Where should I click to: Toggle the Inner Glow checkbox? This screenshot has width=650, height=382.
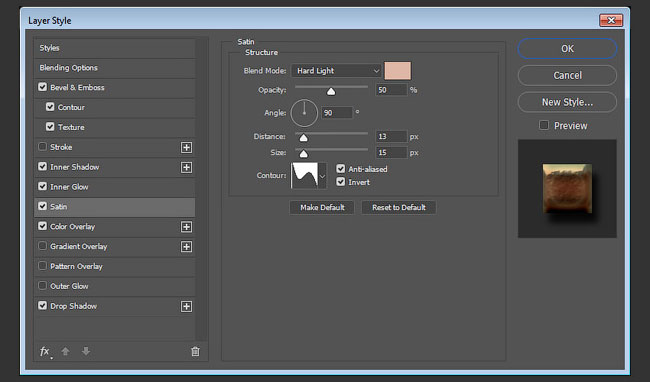(x=42, y=186)
